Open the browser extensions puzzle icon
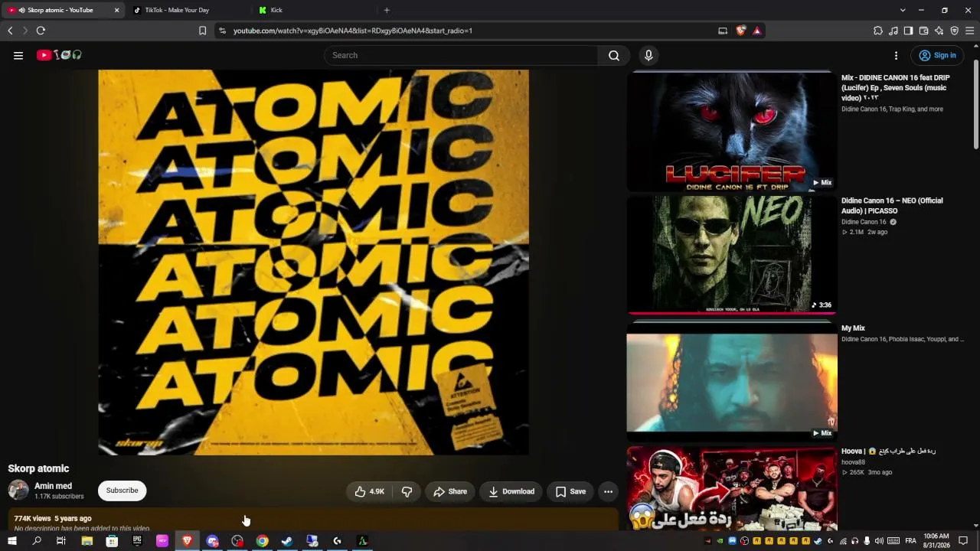The height and width of the screenshot is (551, 980). coord(878,31)
